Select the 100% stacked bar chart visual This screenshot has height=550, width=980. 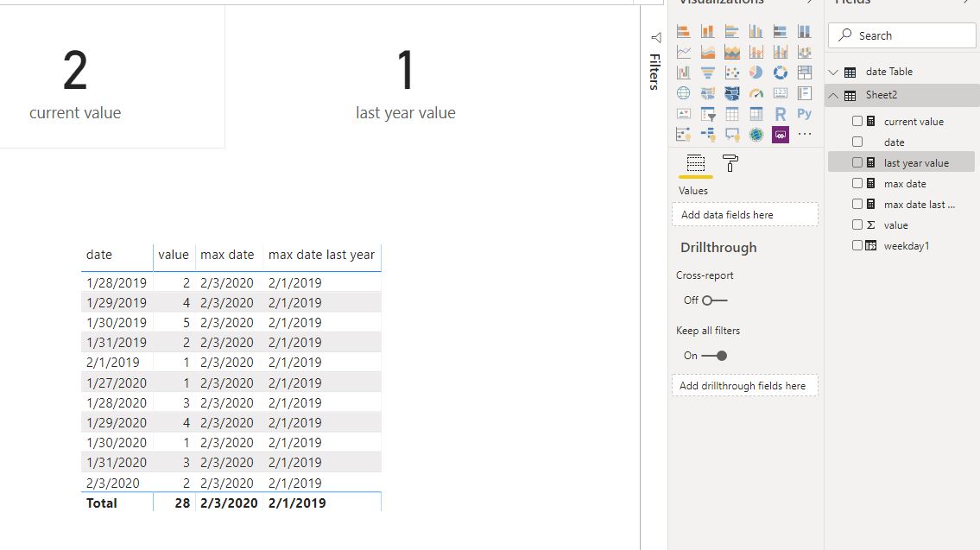click(x=780, y=31)
